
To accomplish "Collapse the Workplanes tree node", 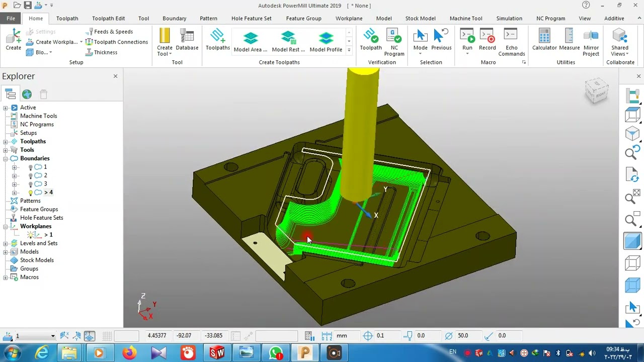I will click(x=6, y=227).
